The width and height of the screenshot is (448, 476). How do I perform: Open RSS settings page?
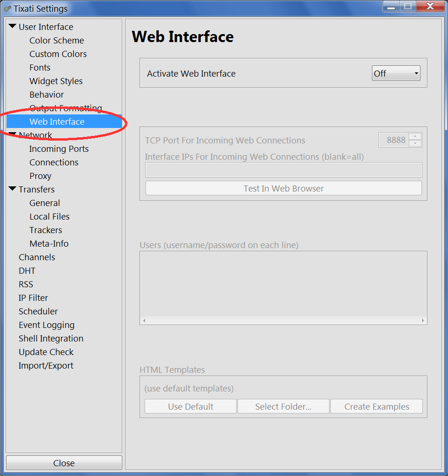pyautogui.click(x=26, y=284)
